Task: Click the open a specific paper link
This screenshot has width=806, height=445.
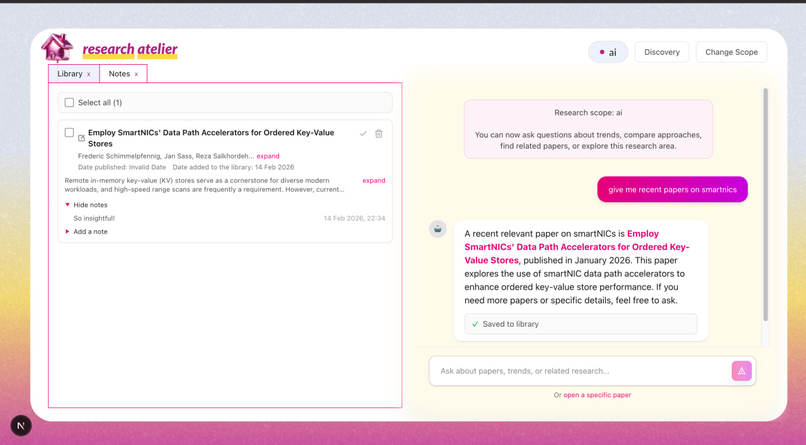Action: 597,395
